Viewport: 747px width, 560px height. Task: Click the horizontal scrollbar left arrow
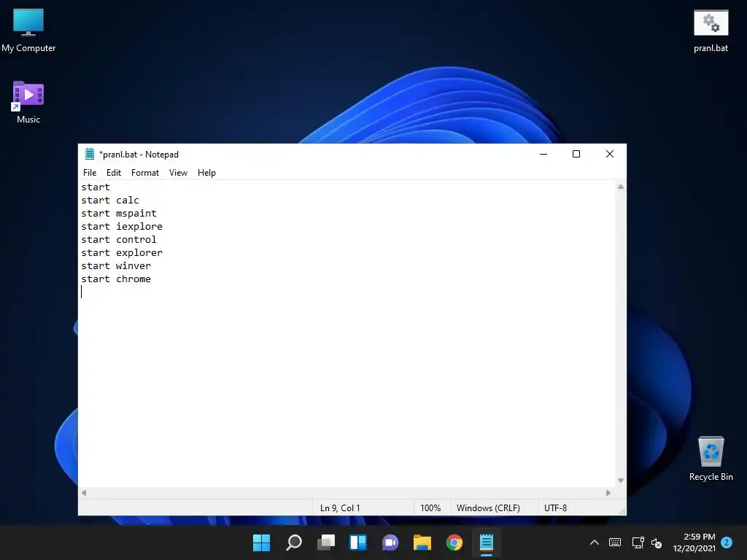pos(84,493)
